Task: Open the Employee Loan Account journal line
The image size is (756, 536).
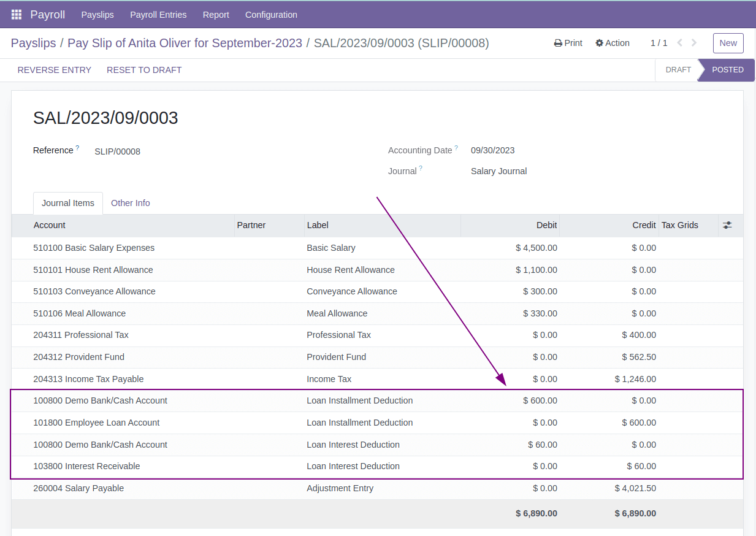Action: point(96,423)
